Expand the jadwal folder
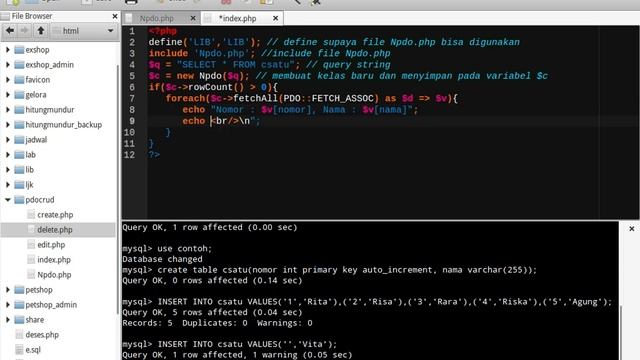This screenshot has height=360, width=640. [x=8, y=140]
